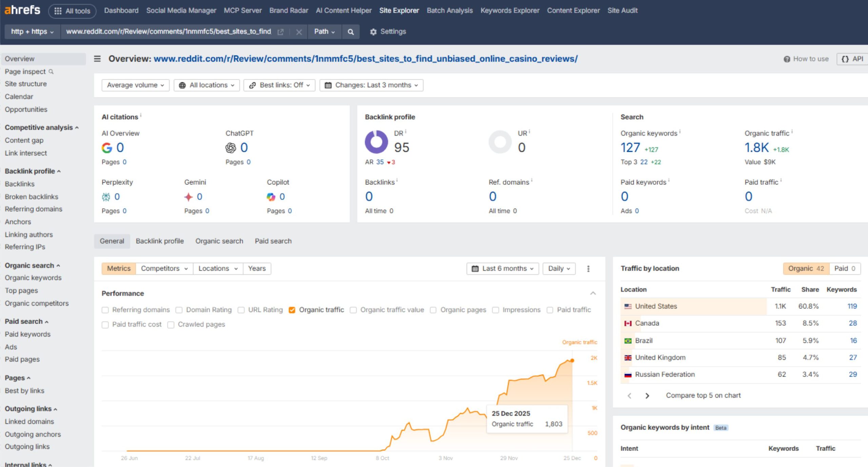
Task: Click Compare top 5 on chart
Action: 703,395
